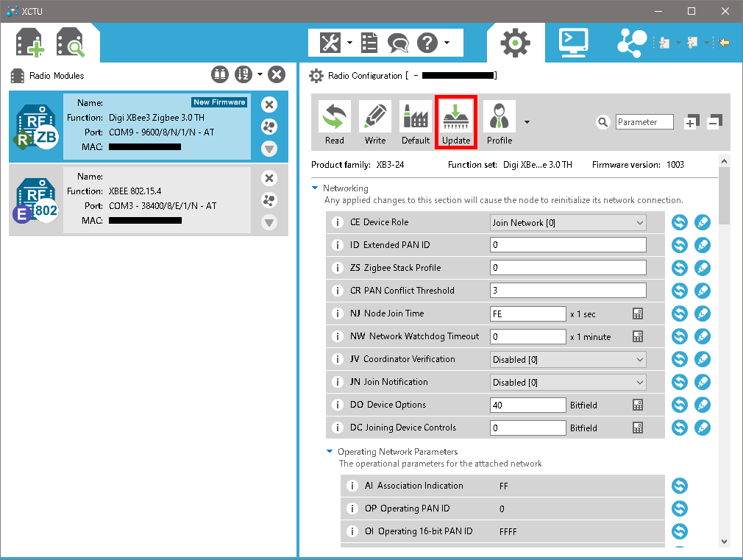The image size is (743, 560).
Task: Refresh the OP Operating PAN ID value
Action: (680, 508)
